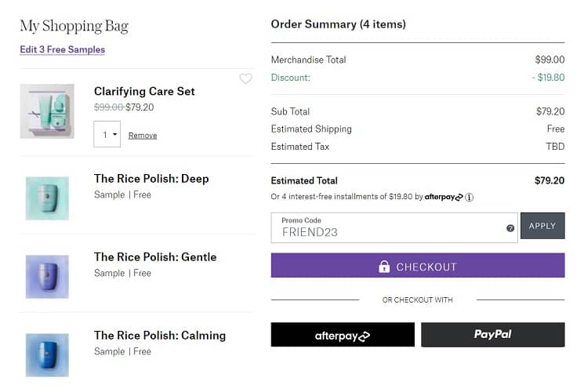Viewport: 584px width, 392px height.
Task: Click the promo code help icon
Action: (x=510, y=228)
